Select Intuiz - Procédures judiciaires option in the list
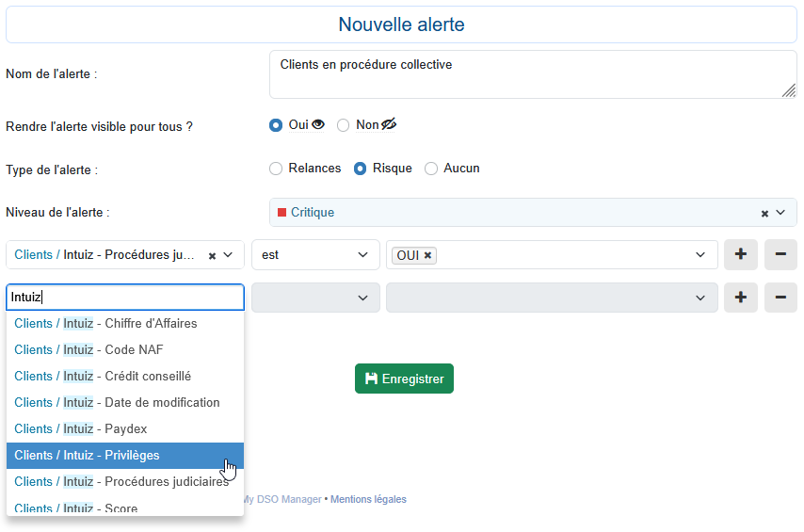 125,482
